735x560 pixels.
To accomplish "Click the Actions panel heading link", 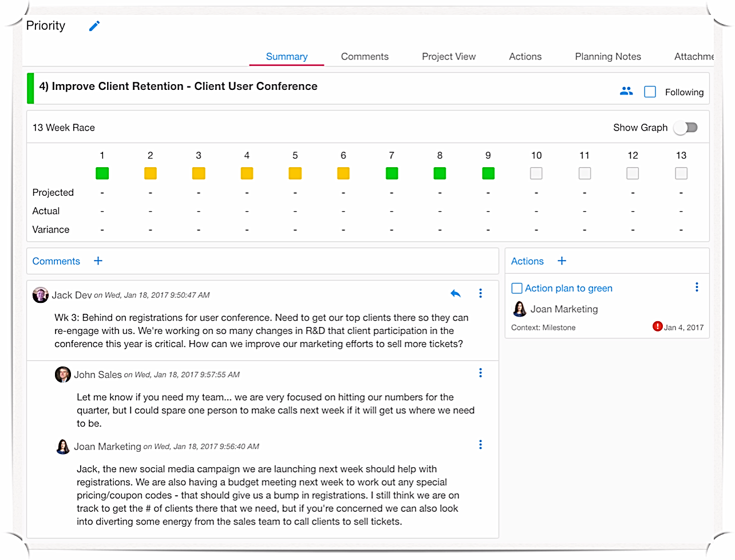I will click(527, 261).
